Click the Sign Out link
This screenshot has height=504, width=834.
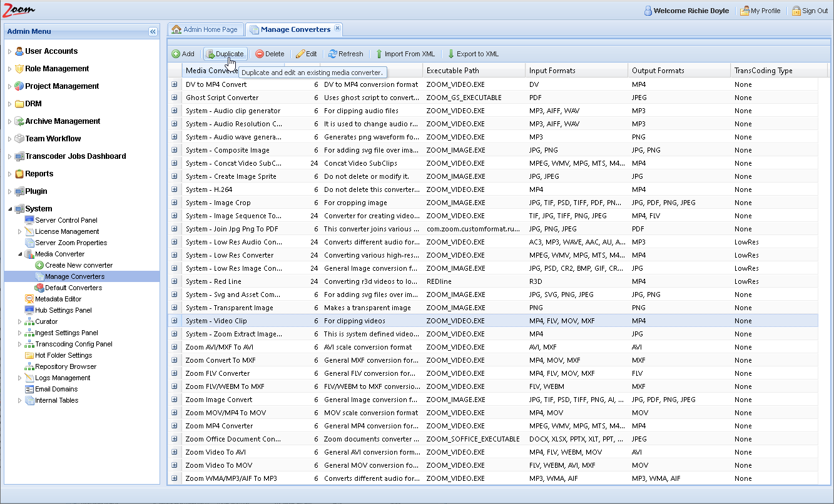pos(810,11)
